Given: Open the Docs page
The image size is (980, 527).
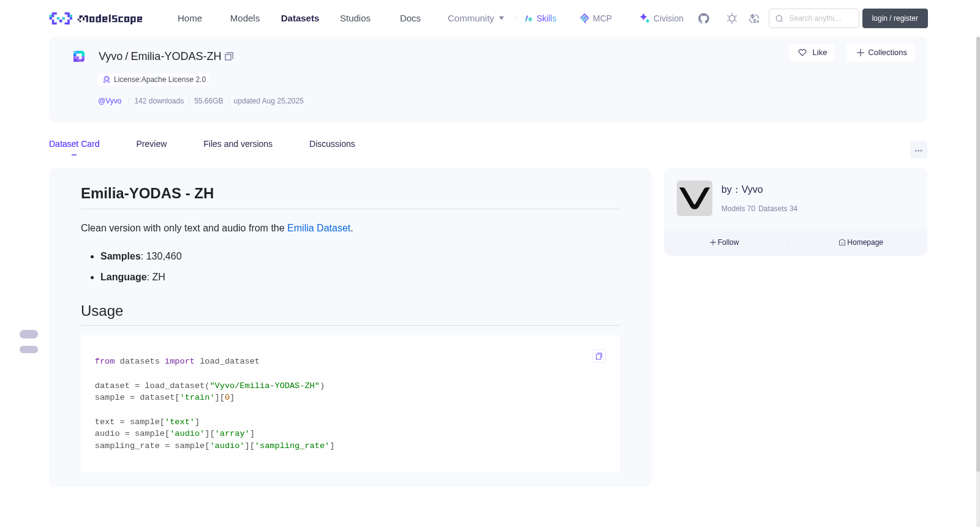Looking at the screenshot, I should point(410,18).
